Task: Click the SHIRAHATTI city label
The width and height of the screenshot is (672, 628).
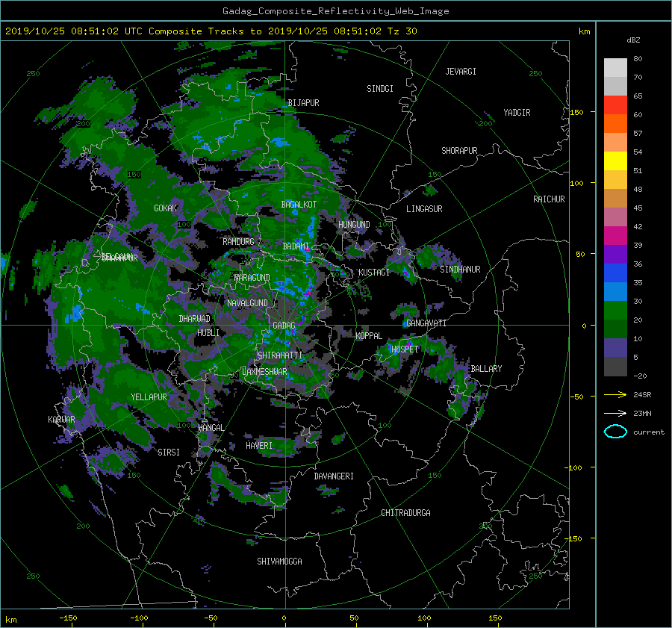Action: (280, 355)
